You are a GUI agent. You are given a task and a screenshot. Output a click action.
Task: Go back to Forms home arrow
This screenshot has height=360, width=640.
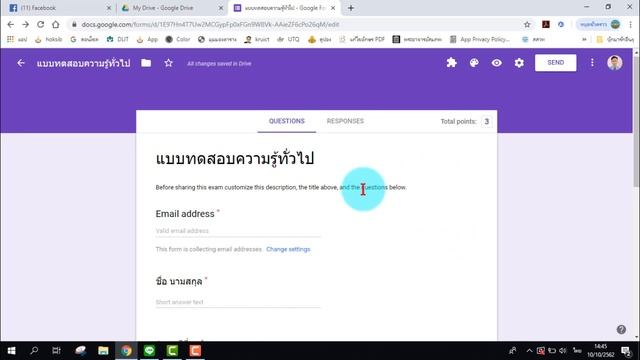coord(21,63)
